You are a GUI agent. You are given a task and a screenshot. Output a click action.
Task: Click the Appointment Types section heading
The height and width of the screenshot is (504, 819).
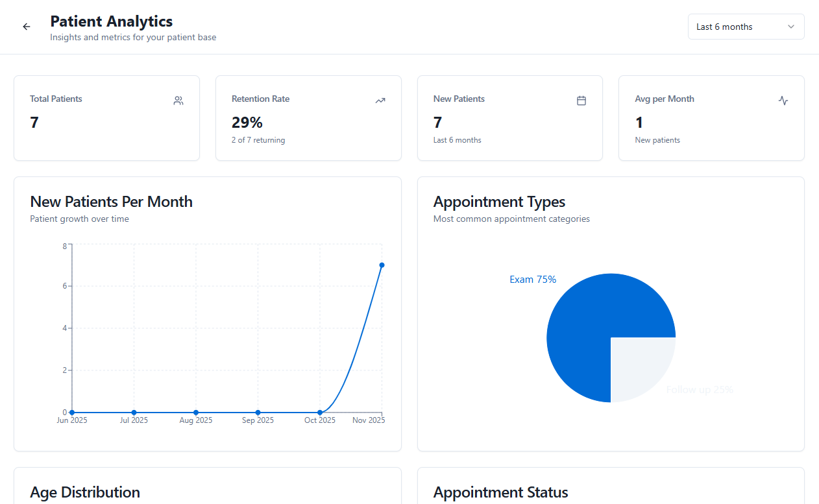(x=499, y=202)
